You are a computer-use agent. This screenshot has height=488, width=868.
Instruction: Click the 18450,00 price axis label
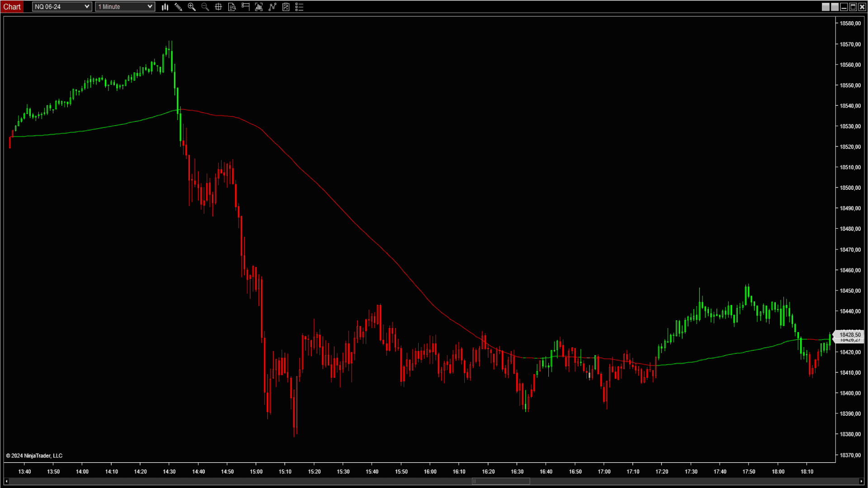click(x=850, y=291)
